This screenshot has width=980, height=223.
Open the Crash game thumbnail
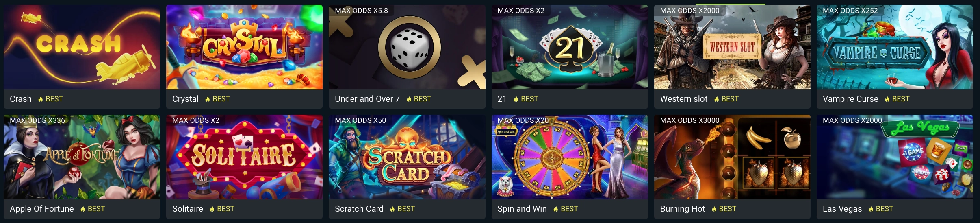(x=82, y=47)
